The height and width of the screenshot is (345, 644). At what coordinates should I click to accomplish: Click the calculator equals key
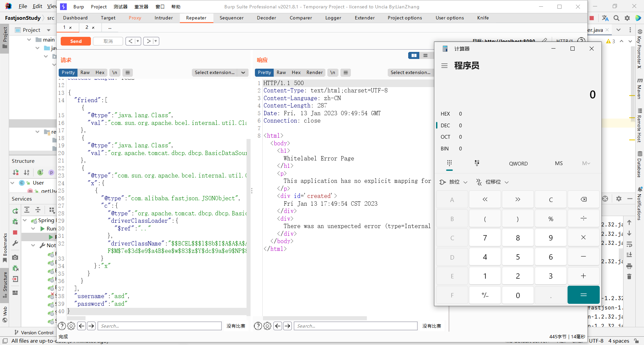pos(584,295)
